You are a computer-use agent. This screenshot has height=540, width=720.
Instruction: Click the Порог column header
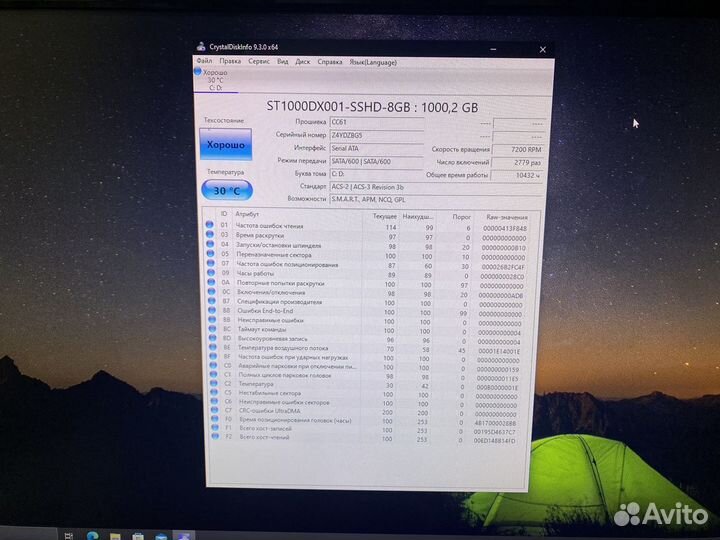click(461, 217)
